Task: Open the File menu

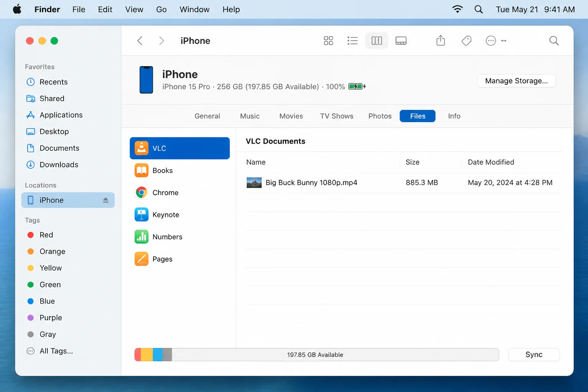Action: click(78, 9)
